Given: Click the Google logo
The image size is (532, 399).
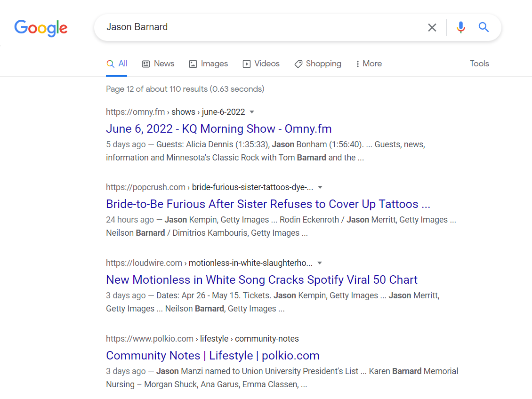Looking at the screenshot, I should click(40, 28).
